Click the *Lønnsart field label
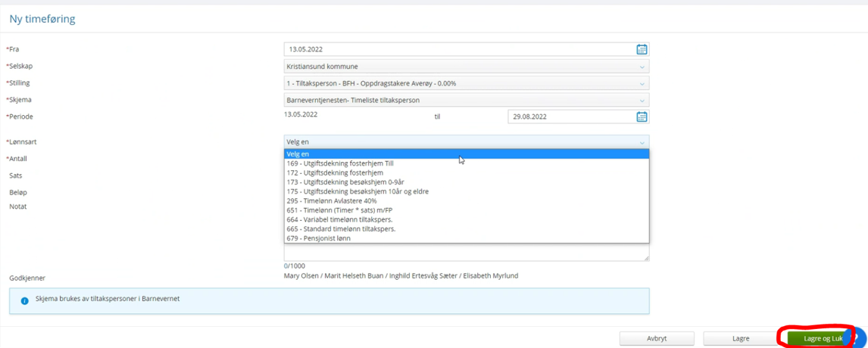The width and height of the screenshot is (868, 348). (x=22, y=142)
